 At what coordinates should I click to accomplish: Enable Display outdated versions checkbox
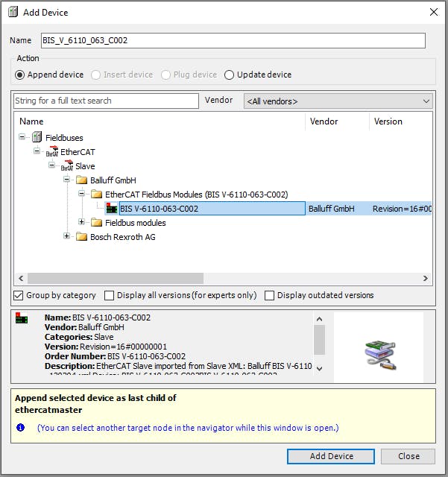pyautogui.click(x=269, y=295)
